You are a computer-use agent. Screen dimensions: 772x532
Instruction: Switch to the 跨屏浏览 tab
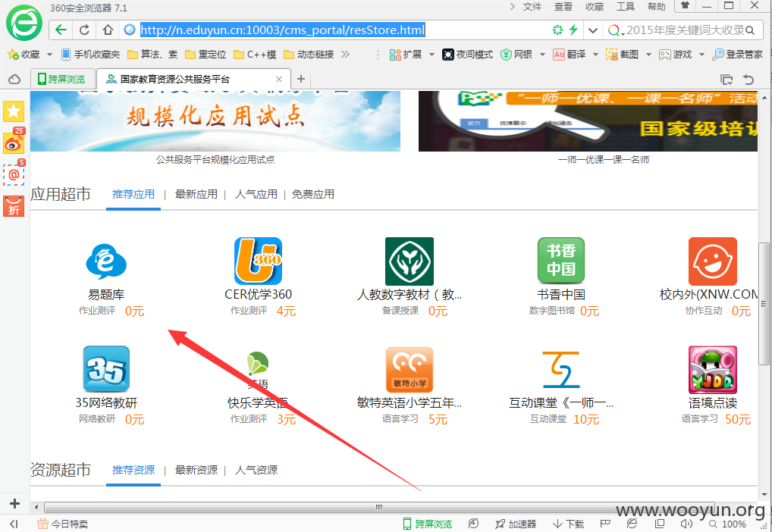click(62, 80)
